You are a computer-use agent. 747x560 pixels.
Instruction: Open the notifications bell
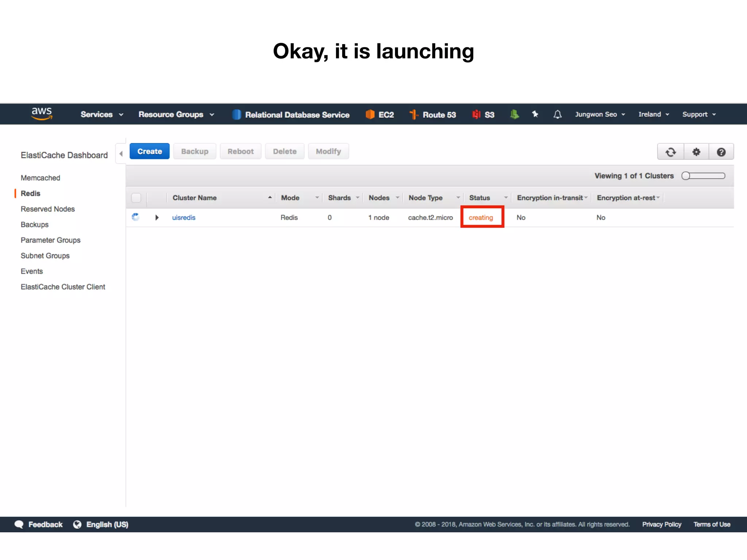pos(557,114)
